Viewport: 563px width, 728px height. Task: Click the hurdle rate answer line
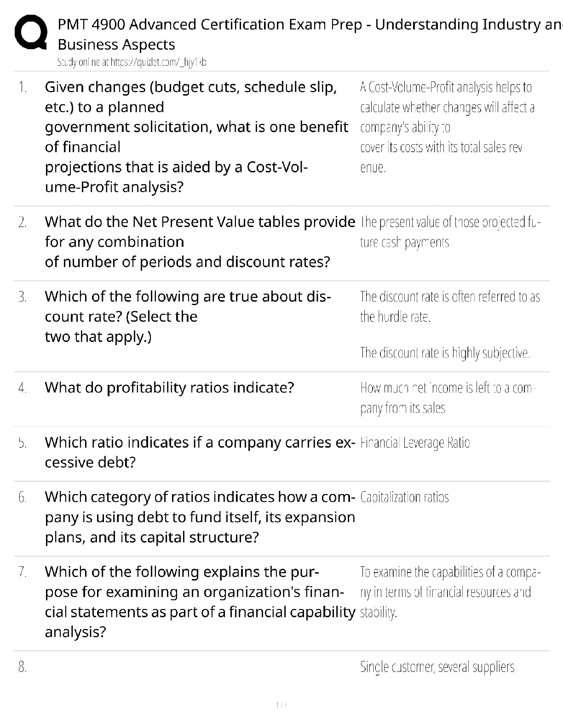click(450, 307)
